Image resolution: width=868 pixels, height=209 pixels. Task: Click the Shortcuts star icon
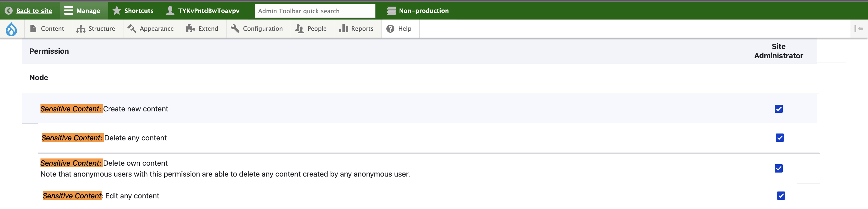tap(117, 11)
